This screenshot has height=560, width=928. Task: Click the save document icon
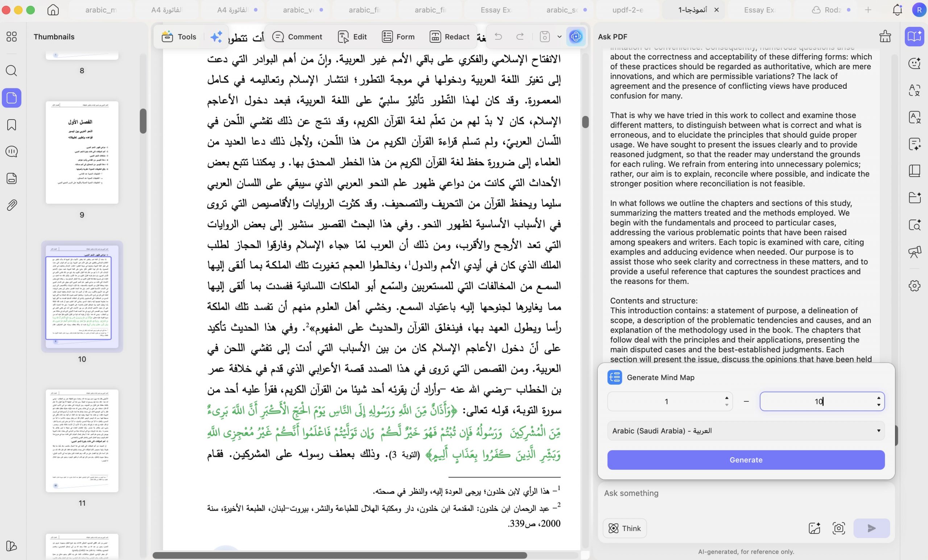544,37
